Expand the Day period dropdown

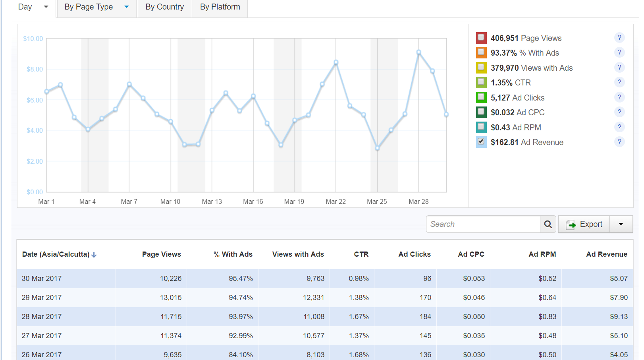(x=46, y=7)
